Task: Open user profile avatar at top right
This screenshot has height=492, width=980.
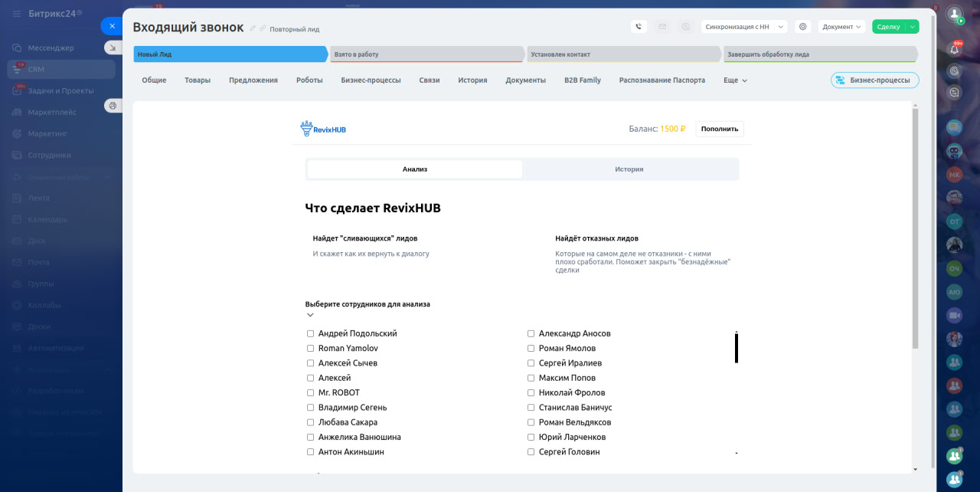Action: click(954, 14)
